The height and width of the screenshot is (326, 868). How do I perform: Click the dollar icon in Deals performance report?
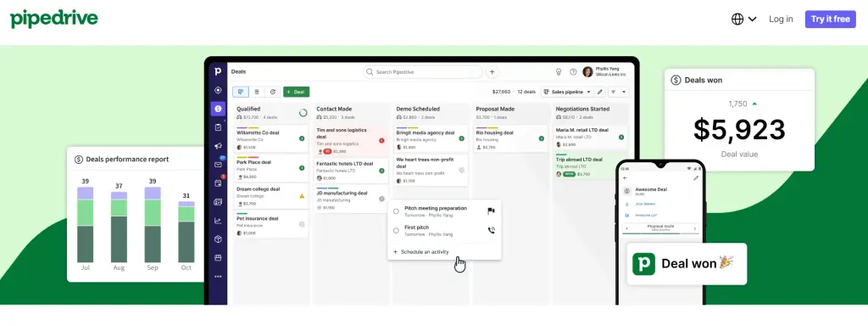(79, 159)
